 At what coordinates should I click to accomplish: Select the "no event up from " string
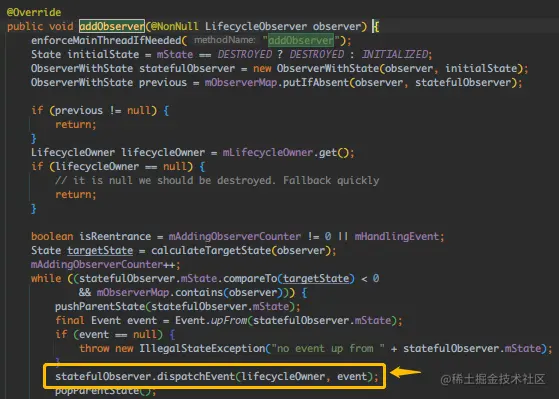point(328,348)
